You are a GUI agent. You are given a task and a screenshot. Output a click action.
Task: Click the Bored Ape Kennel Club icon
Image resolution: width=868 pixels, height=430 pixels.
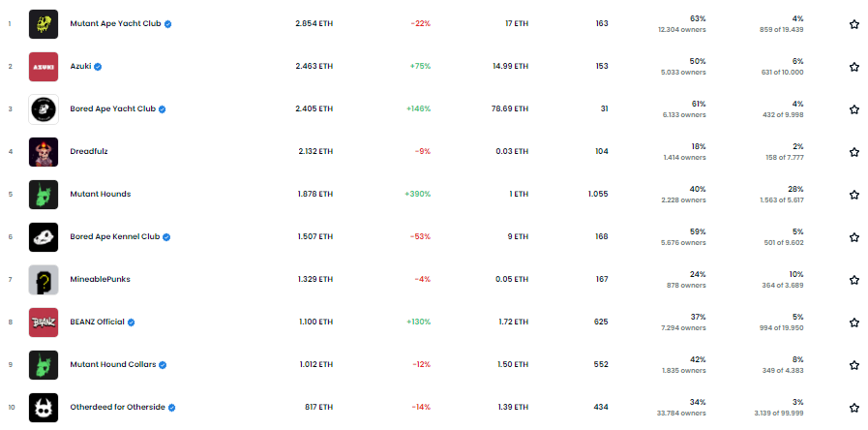44,237
